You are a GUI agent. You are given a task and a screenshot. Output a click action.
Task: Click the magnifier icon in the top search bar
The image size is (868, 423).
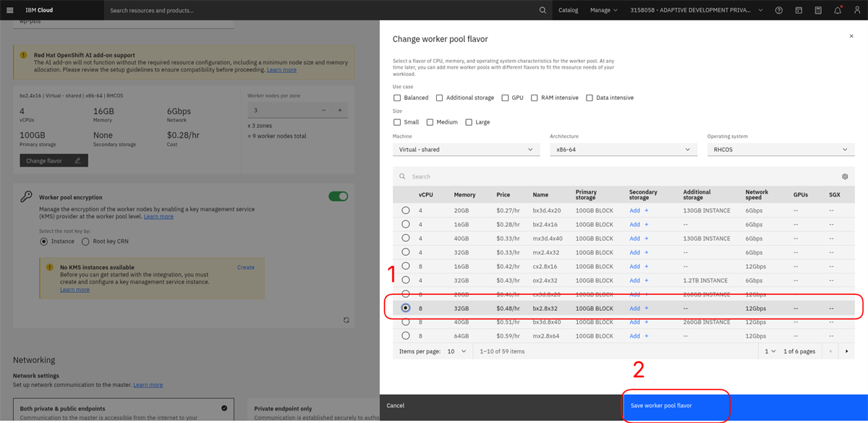coord(542,10)
